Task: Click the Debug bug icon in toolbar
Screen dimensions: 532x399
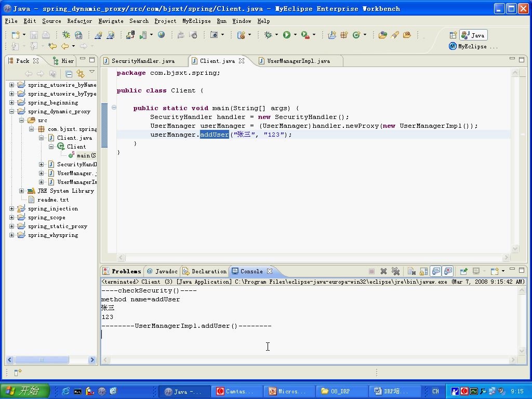Action: pos(268,35)
